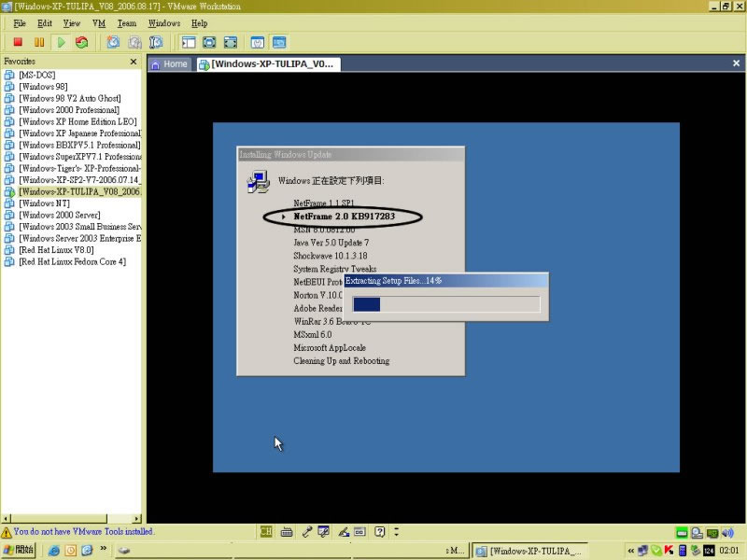This screenshot has height=560, width=747.
Task: Select [Windows 98] in Favorites
Action: point(36,87)
